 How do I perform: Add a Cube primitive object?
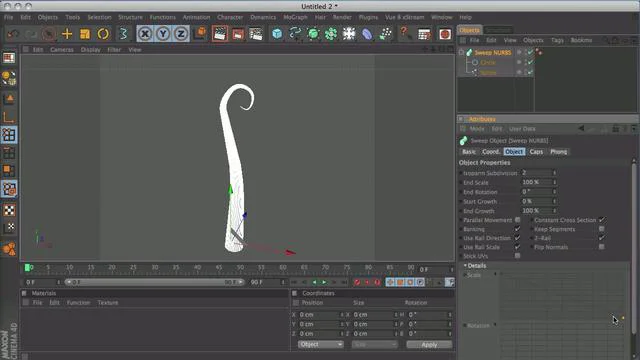(277, 34)
